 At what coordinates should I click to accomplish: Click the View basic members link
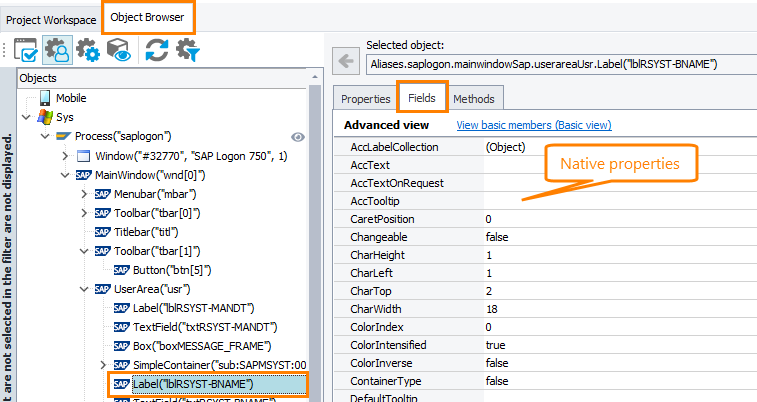[533, 125]
